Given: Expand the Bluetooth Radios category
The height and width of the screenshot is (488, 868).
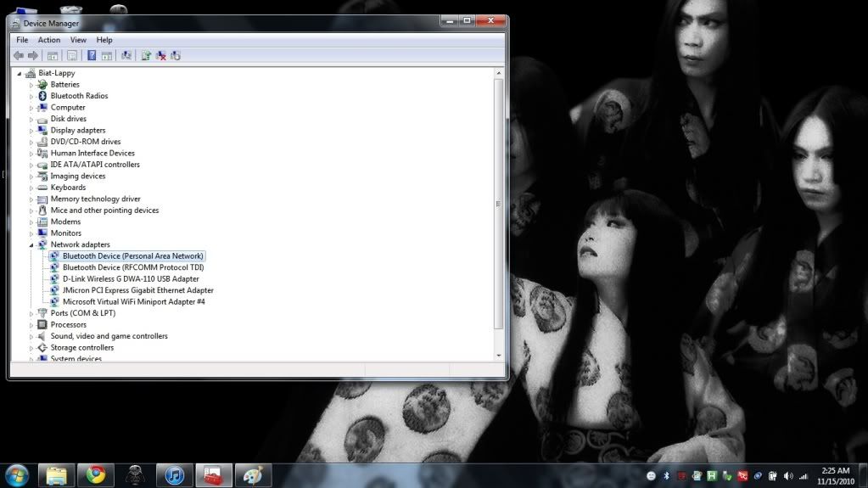Looking at the screenshot, I should (x=31, y=96).
